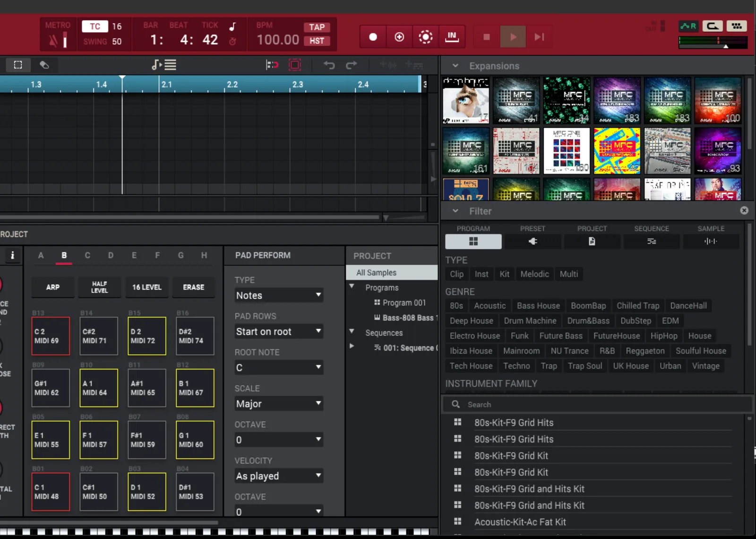Toggle the Drum Machine genre filter
This screenshot has height=539, width=756.
pyautogui.click(x=530, y=321)
